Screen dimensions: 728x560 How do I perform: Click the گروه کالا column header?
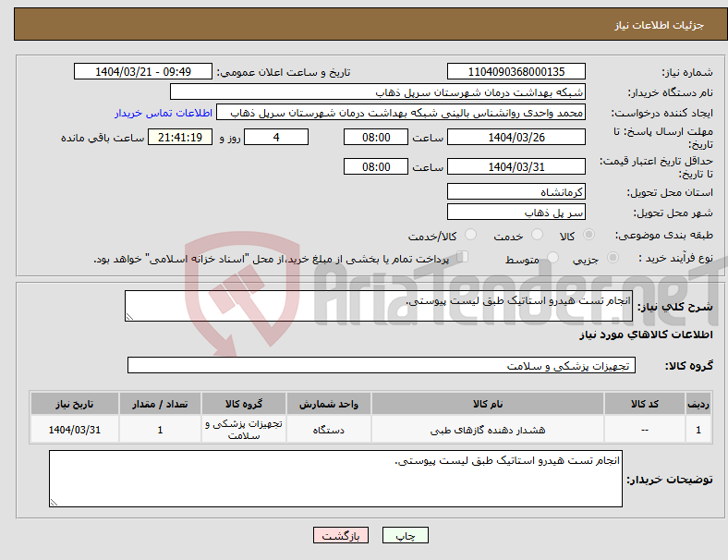coord(244,404)
